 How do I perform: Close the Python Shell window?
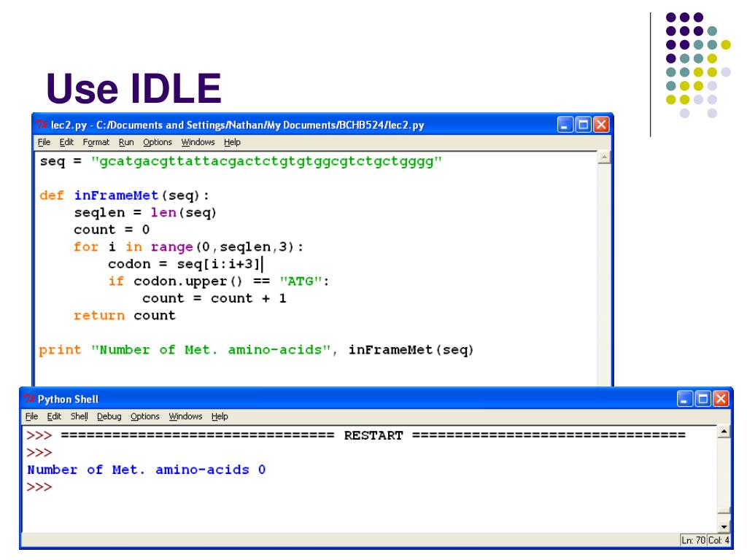coord(720,399)
